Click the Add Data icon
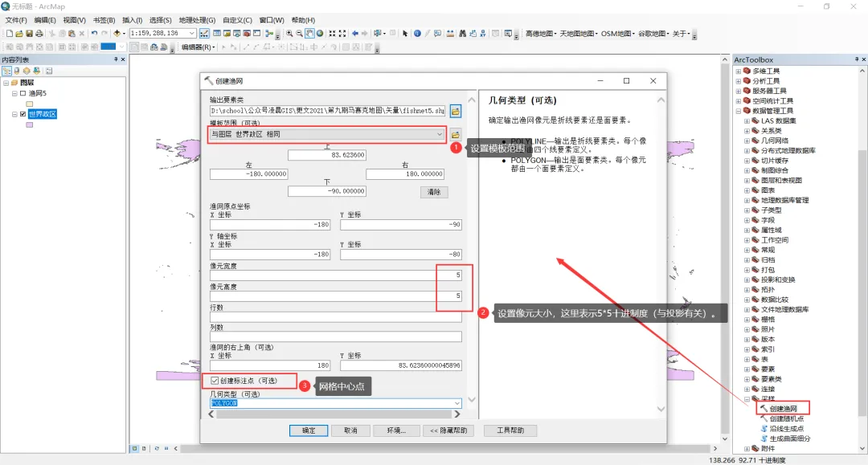868x465 pixels. (x=117, y=34)
